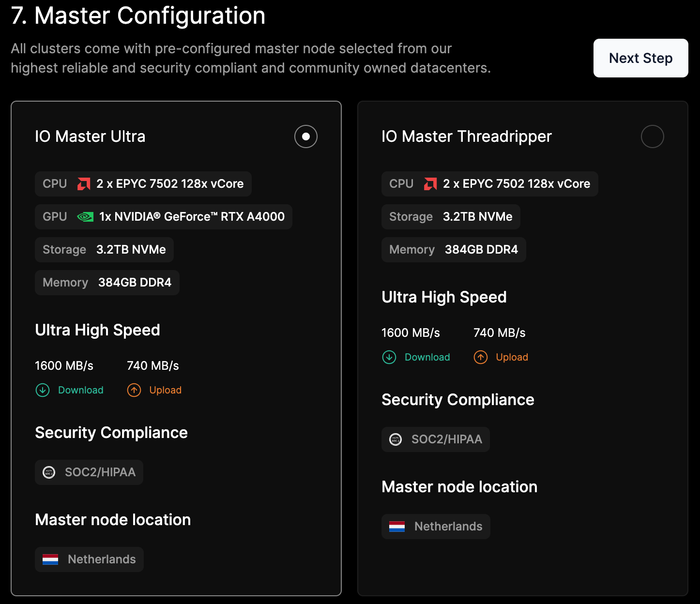Click the orange upload arrow icon in Ultra card
Viewport: 700px width, 604px height.
(134, 390)
